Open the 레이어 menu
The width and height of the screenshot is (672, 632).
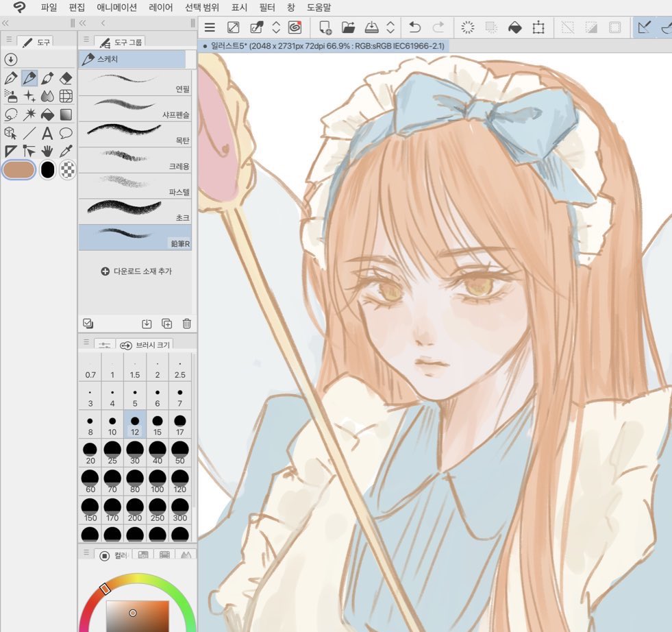click(161, 8)
